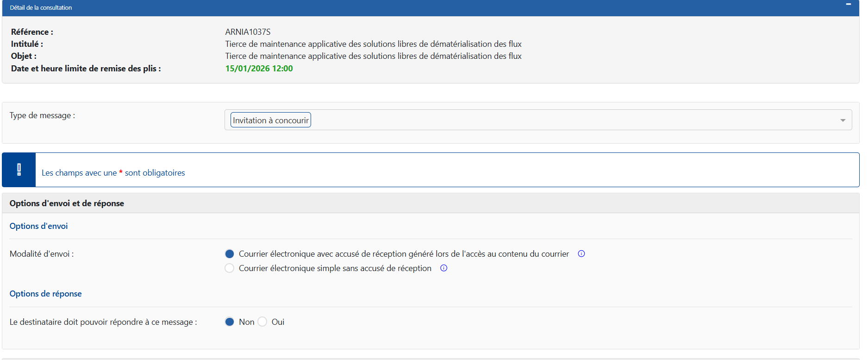Image resolution: width=868 pixels, height=360 pixels.
Task: Choose Oui for recipient reply option
Action: tap(262, 322)
